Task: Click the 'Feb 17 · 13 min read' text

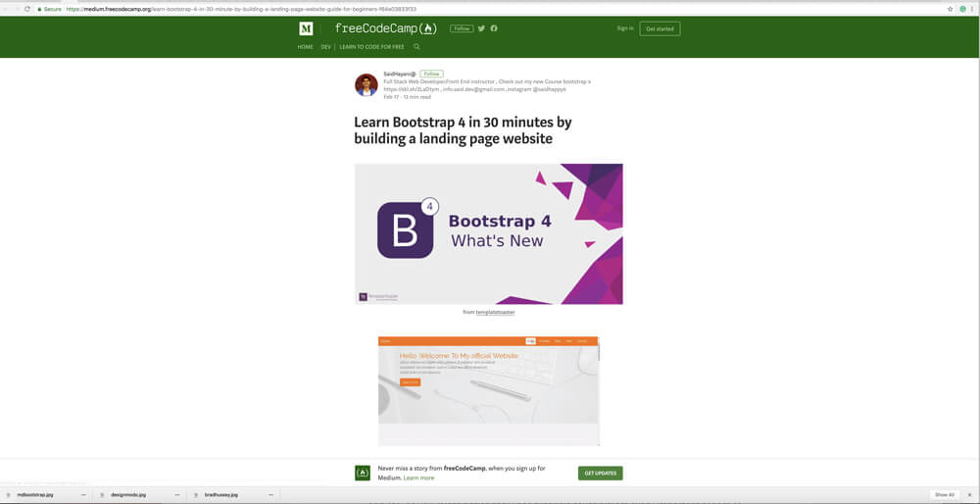Action: (408, 97)
